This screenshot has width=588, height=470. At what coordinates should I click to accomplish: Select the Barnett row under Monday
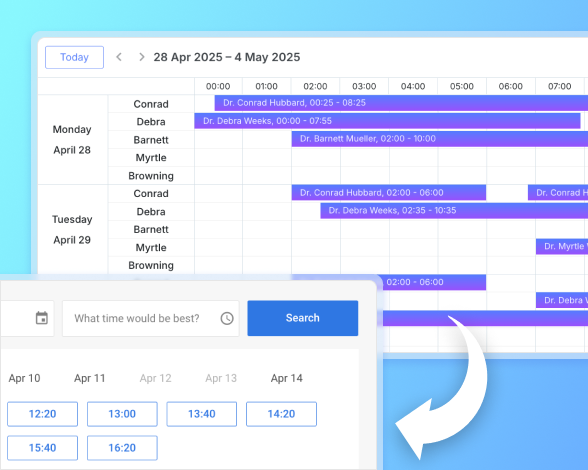151,140
